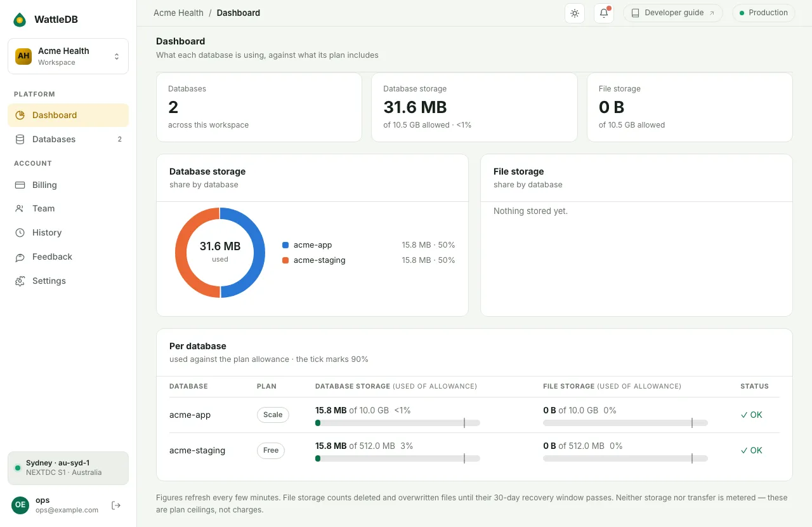812x527 pixels.
Task: Click the acme-app file storage progress bar
Action: (x=625, y=423)
